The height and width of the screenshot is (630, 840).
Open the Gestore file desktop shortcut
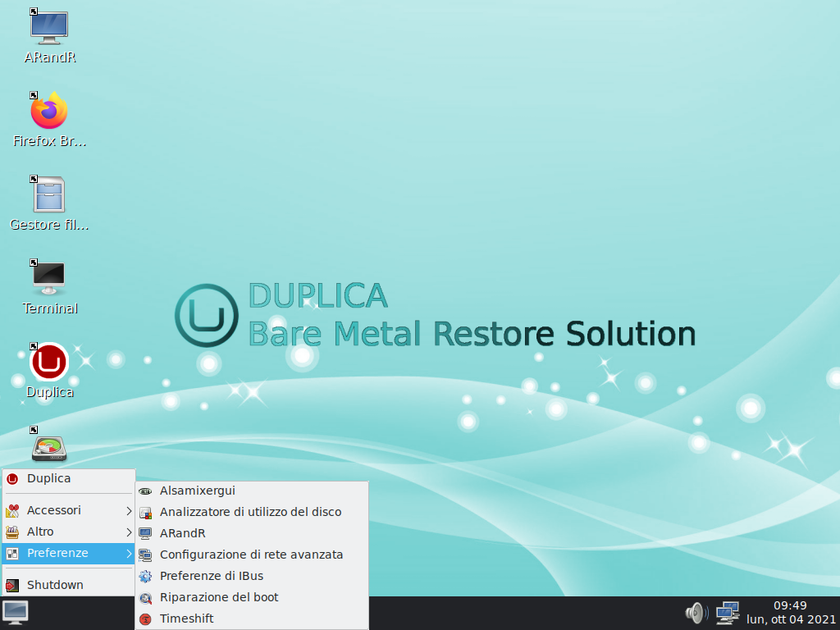click(x=49, y=195)
